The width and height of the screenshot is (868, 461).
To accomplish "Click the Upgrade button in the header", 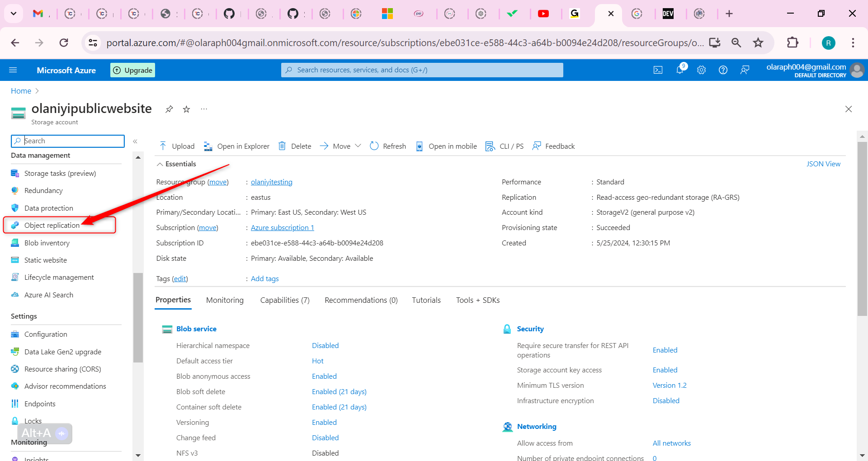I will coord(132,70).
